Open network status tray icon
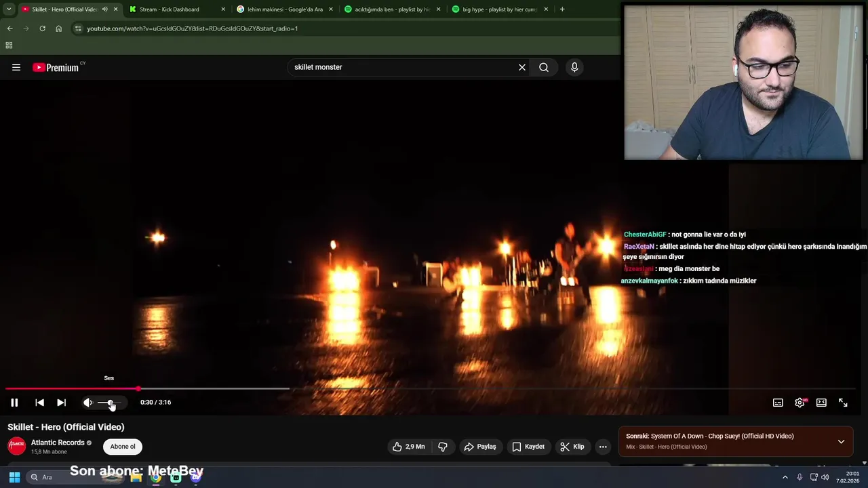The image size is (868, 488). tap(814, 477)
